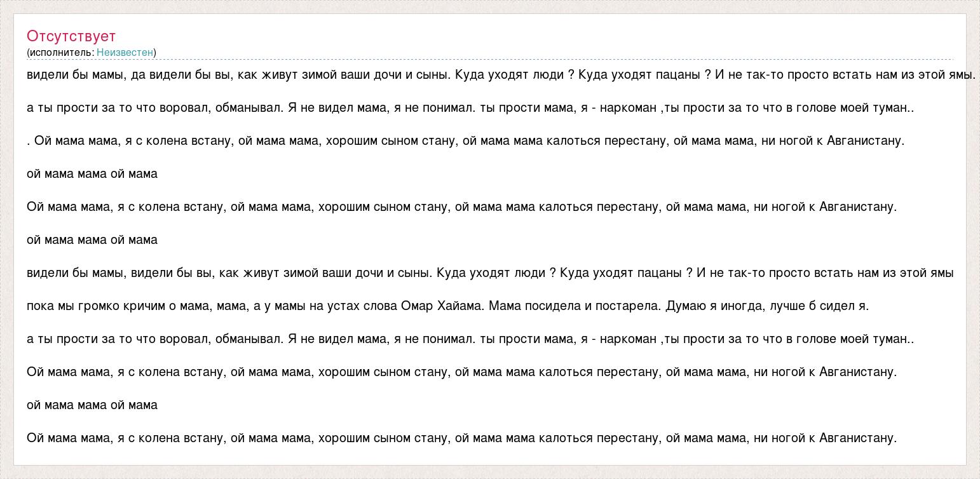The image size is (980, 479).
Task: Click "Авганистану" in the line starting with a period
Action: [x=864, y=141]
